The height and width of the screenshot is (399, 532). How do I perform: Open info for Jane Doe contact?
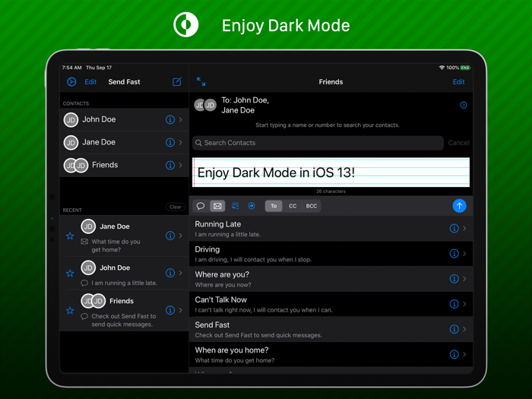(x=170, y=142)
